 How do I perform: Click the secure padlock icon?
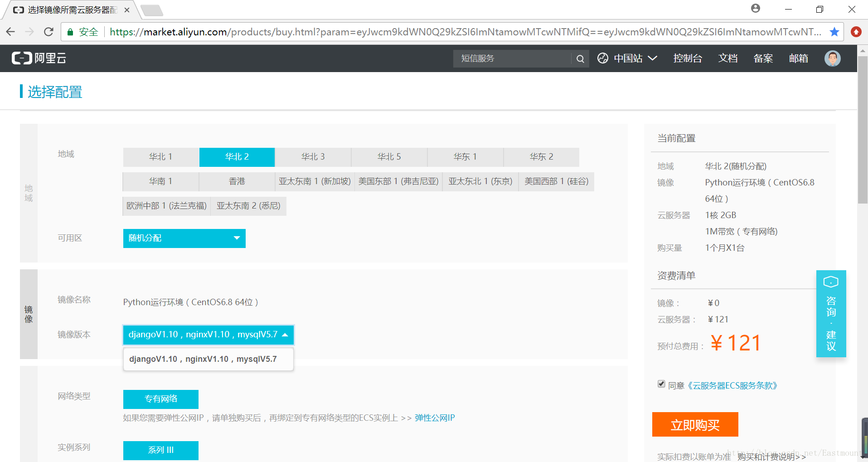70,32
